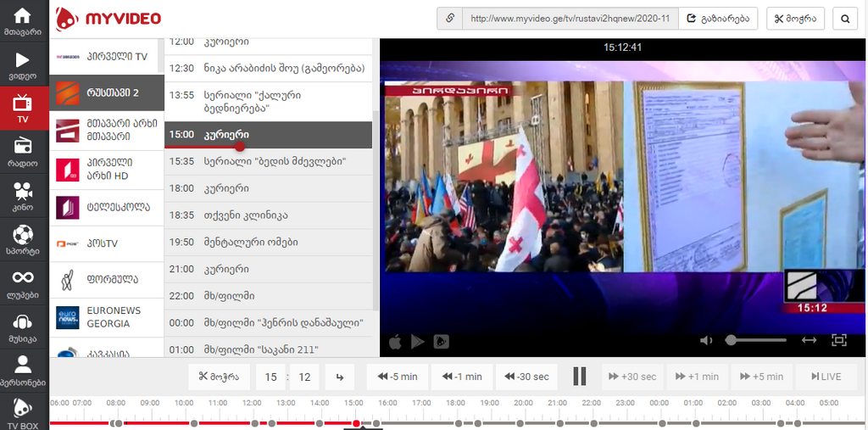Open the 21:00 კურიერი program

[x=269, y=270]
